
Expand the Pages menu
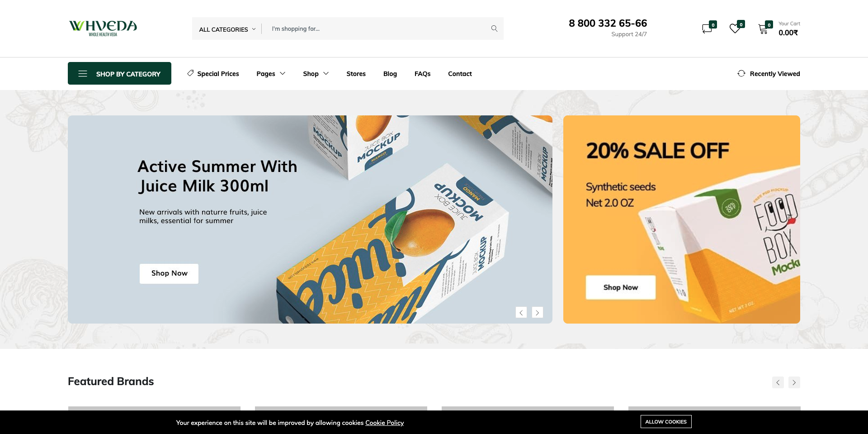[271, 73]
